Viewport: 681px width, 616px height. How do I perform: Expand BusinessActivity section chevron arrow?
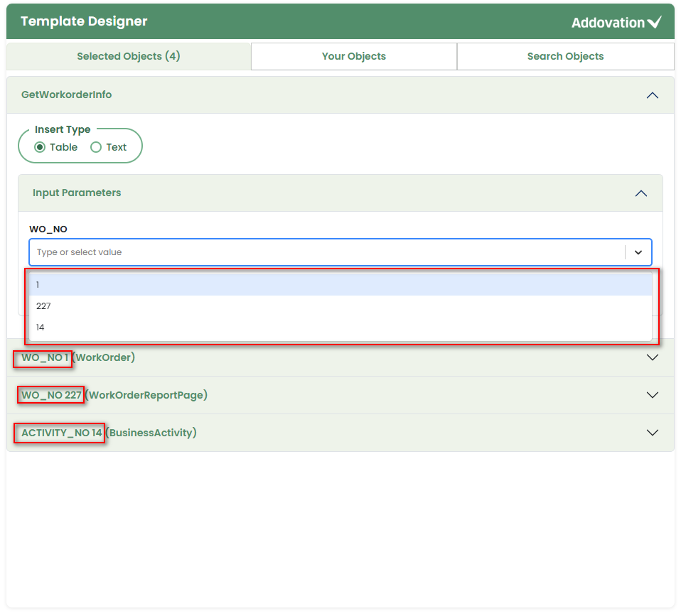point(653,433)
